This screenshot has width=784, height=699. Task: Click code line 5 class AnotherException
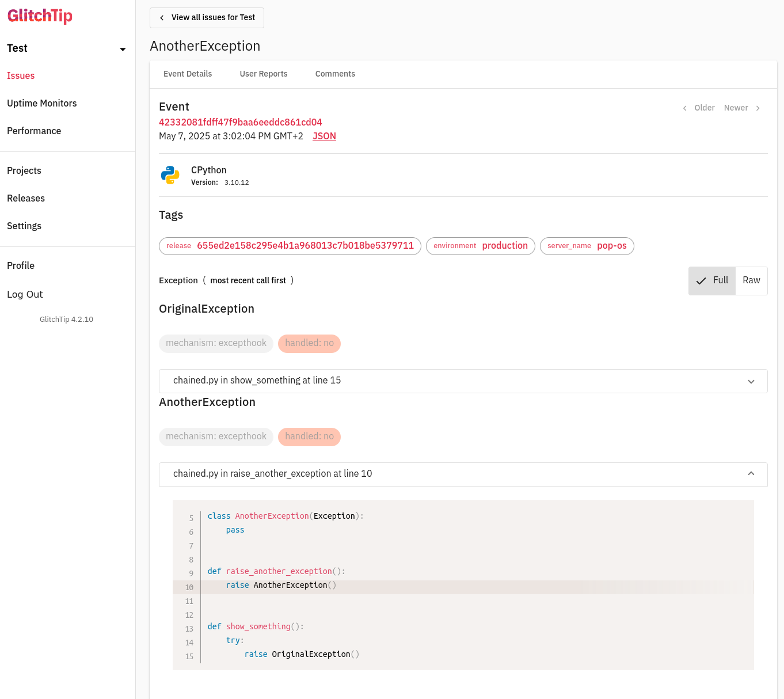(x=286, y=516)
